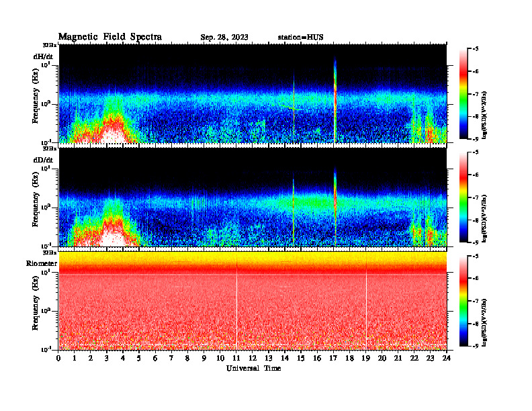Click the white vertical line at 19 UT in Riometer
The image size is (532, 411).
pos(366,309)
